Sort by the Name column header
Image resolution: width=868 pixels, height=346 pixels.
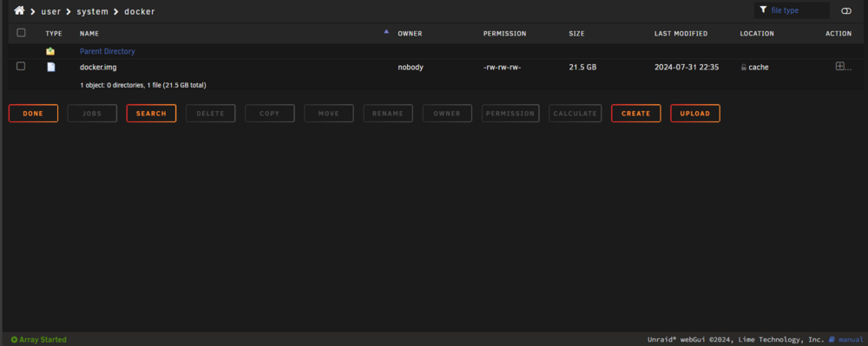[89, 34]
